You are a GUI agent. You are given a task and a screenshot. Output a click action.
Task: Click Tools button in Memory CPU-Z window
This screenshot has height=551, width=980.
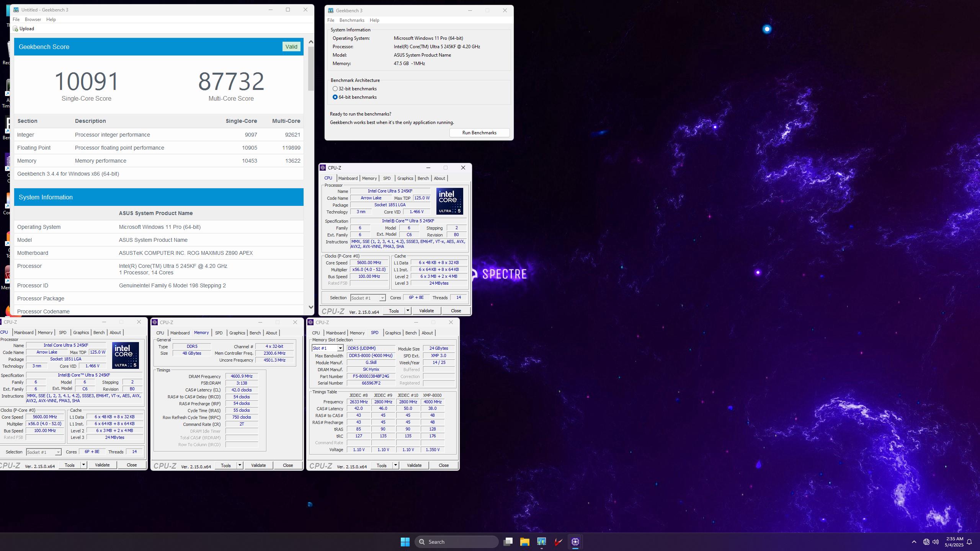226,465
